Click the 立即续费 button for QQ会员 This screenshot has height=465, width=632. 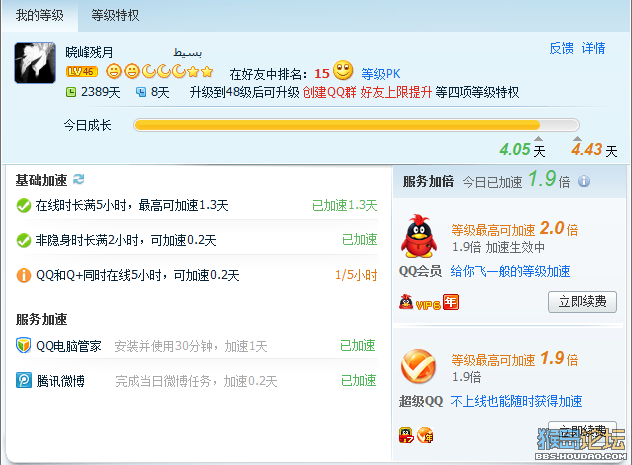(x=582, y=301)
